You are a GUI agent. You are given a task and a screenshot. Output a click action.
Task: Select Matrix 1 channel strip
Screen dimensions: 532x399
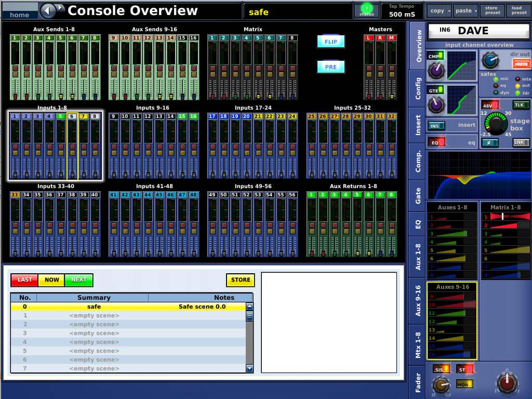(212, 67)
